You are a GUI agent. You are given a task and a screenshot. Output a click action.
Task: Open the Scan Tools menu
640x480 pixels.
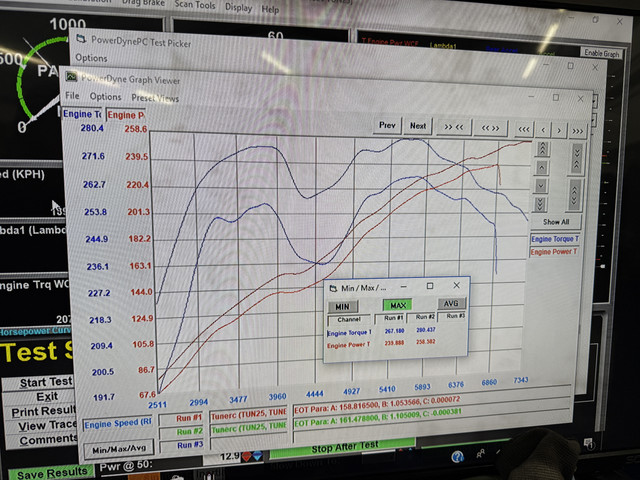[195, 4]
